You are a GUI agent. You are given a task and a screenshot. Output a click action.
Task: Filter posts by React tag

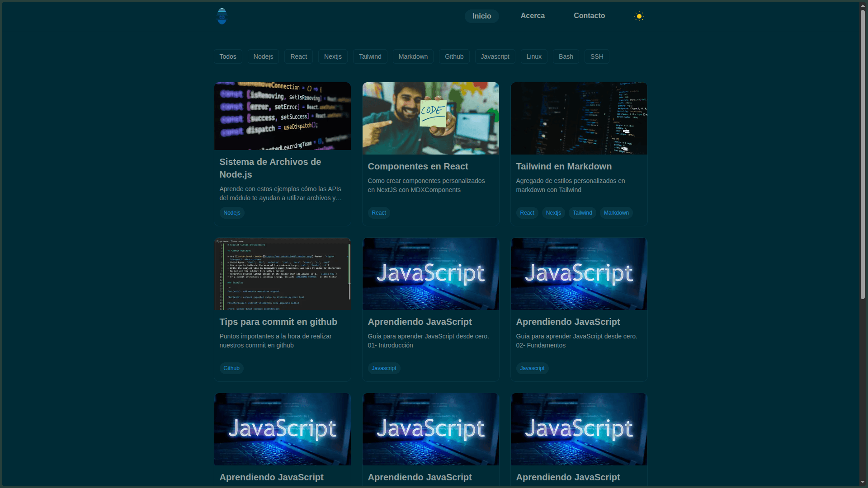pos(298,56)
